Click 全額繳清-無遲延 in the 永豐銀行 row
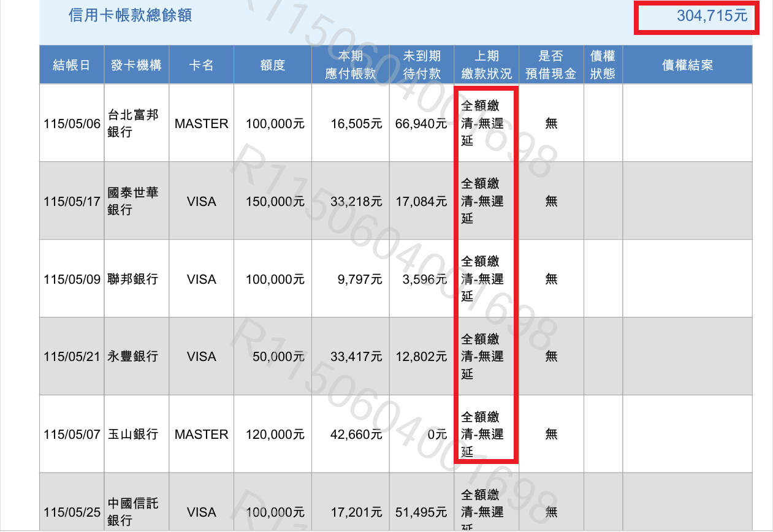This screenshot has width=773, height=532. point(482,356)
